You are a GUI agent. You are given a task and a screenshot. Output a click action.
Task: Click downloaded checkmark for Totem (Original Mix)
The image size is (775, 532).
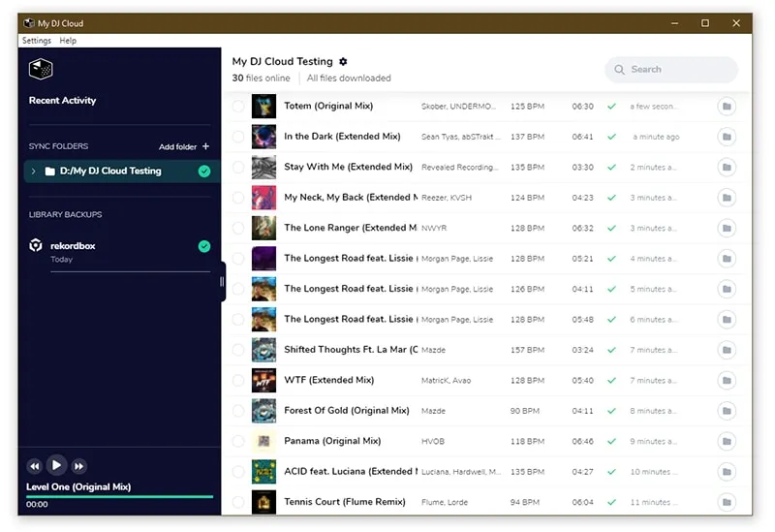[611, 107]
